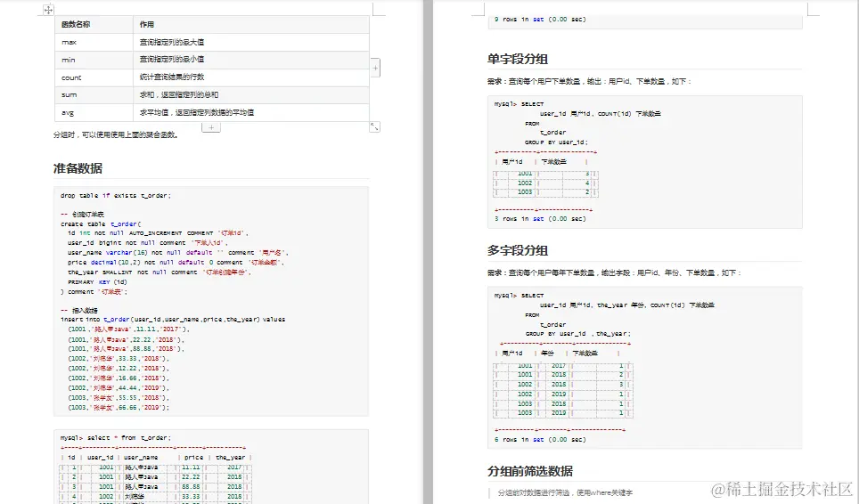Click the line "drop table if exists t_order;"
Image resolution: width=859 pixels, height=504 pixels.
pos(116,195)
